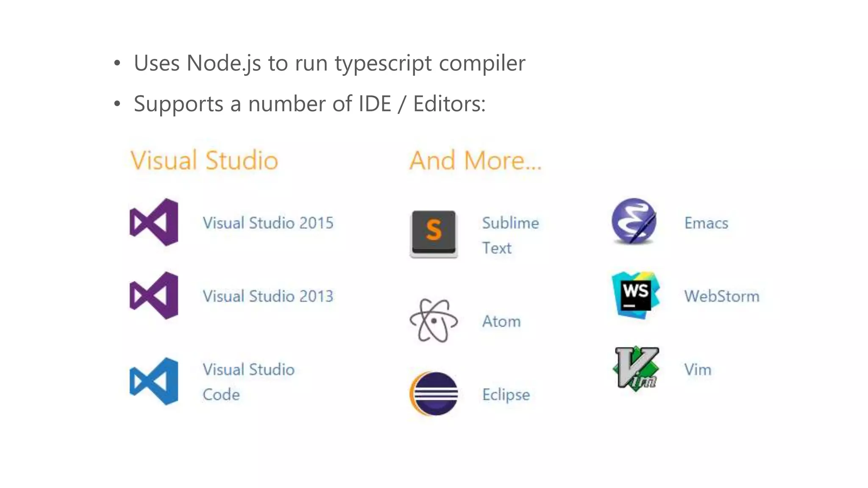Click the Emacs logo
This screenshot has height=488, width=868.
click(x=634, y=221)
